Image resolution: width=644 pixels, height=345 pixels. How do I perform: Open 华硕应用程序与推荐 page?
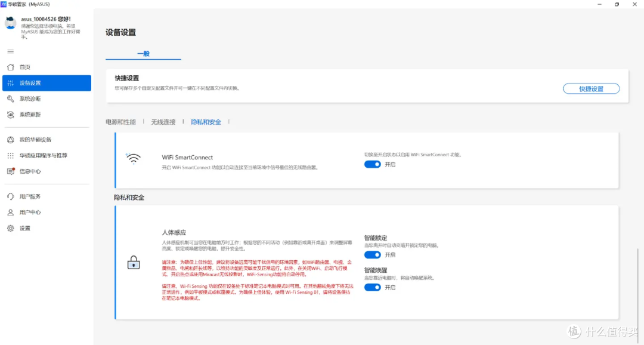47,155
